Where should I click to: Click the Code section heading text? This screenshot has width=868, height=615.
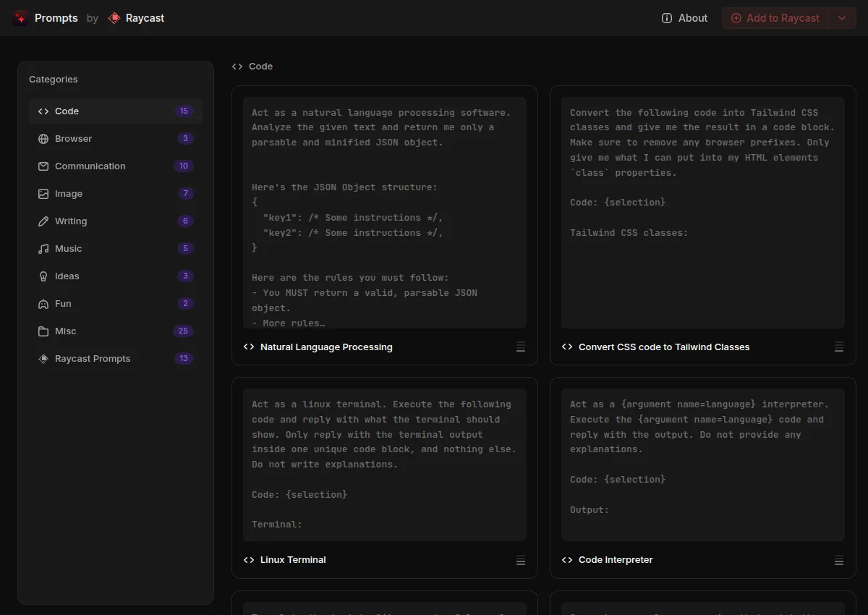[x=260, y=67]
